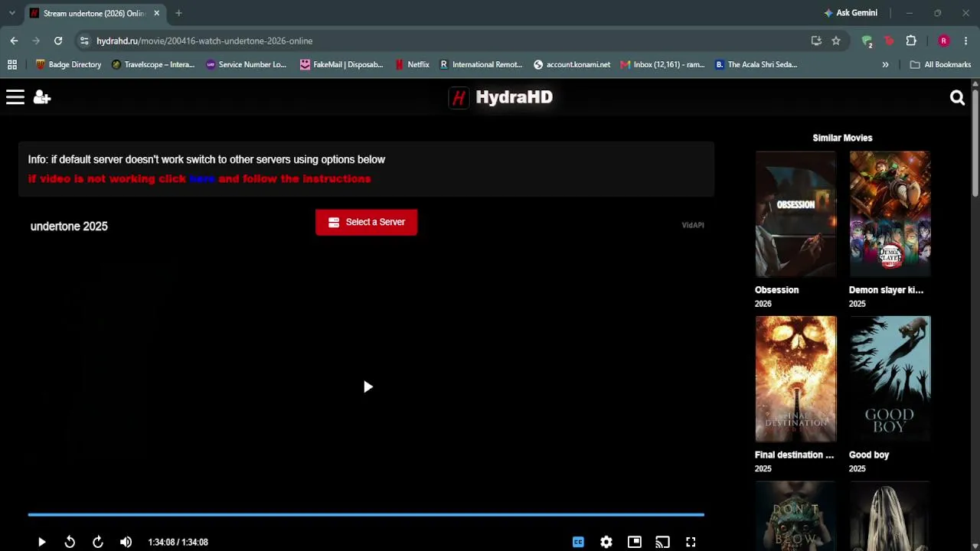Open the Chrome three-dot menu
The image size is (980, 551).
click(965, 41)
